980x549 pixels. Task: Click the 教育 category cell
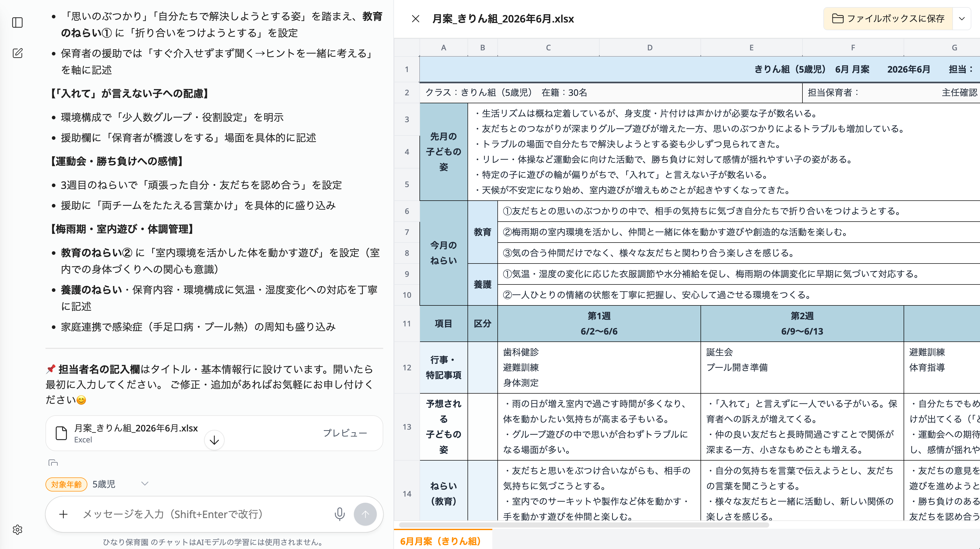tap(482, 232)
